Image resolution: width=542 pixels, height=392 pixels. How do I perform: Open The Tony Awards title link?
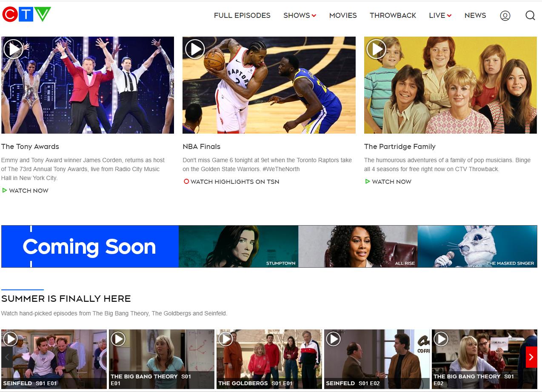click(30, 146)
